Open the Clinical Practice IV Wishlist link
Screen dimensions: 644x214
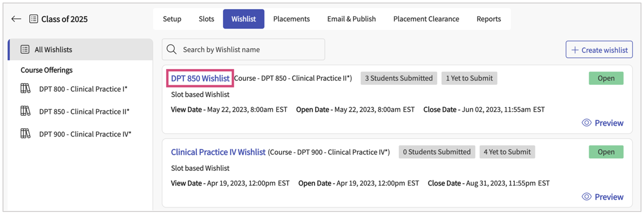218,152
